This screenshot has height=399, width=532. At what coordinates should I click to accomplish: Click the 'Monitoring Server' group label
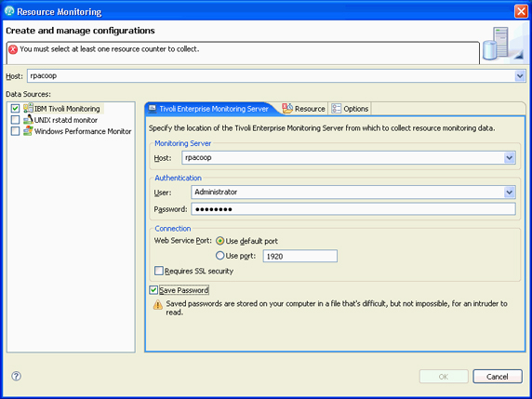coord(183,143)
